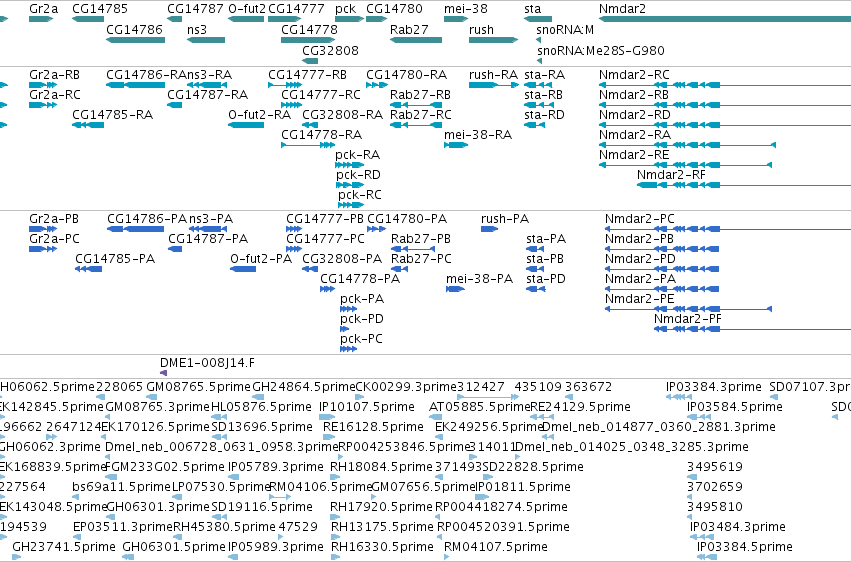The width and height of the screenshot is (851, 562).
Task: Open the pck-RC transcript label
Action: click(360, 195)
